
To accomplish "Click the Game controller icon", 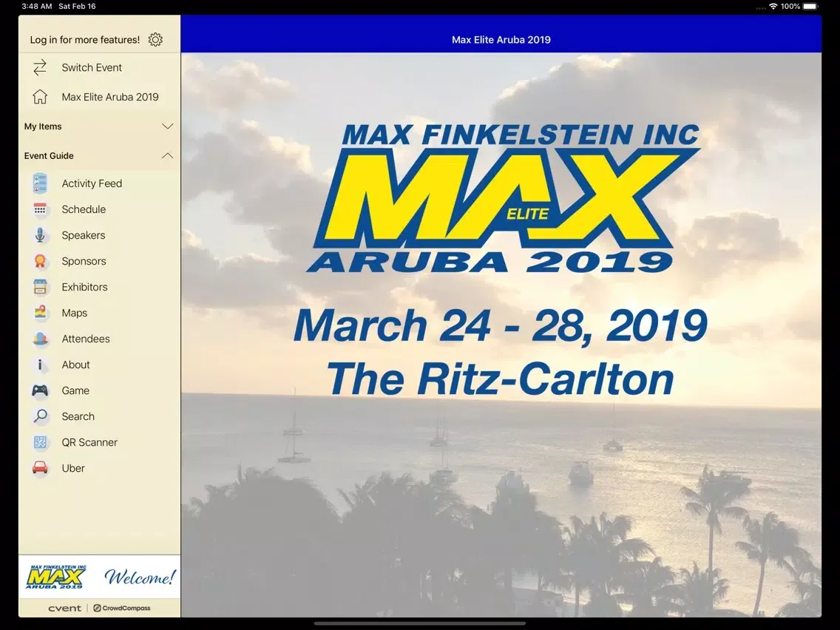I will coord(40,390).
